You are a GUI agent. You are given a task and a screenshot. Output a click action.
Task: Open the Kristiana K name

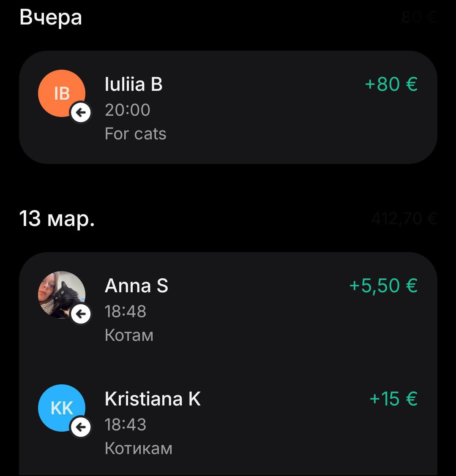153,399
